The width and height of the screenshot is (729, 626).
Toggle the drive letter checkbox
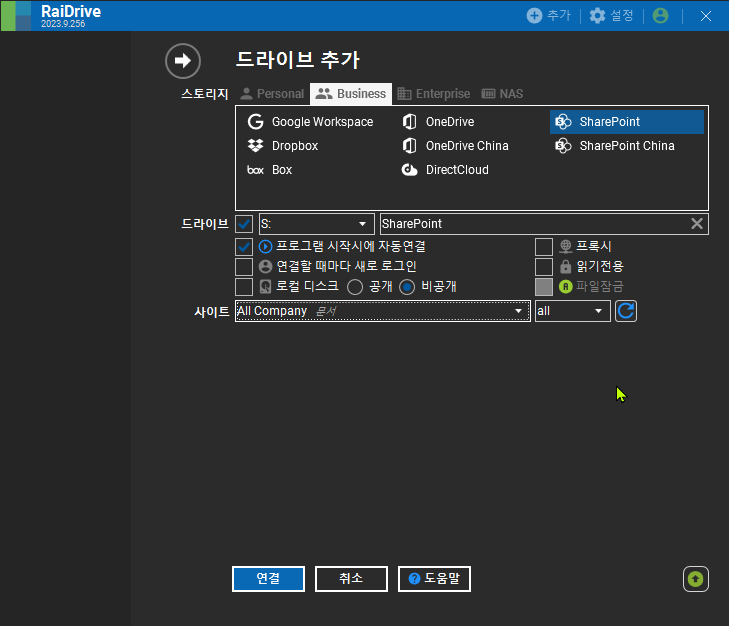[244, 224]
